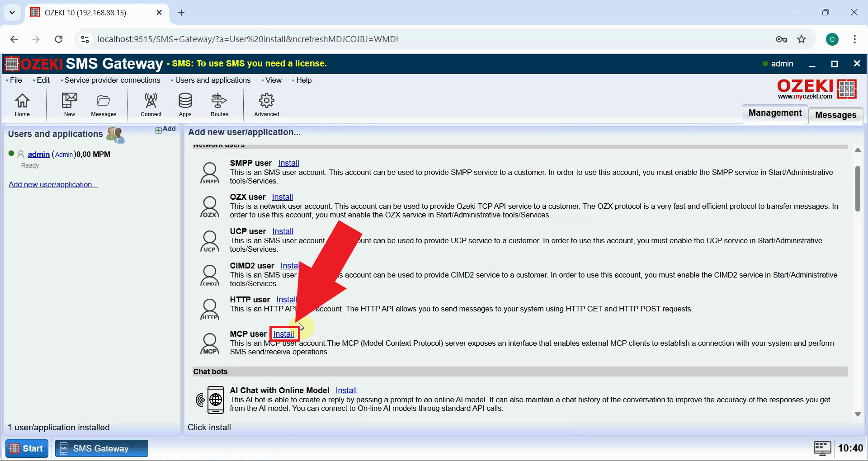Open the Chrome three-dot menu

(x=855, y=39)
